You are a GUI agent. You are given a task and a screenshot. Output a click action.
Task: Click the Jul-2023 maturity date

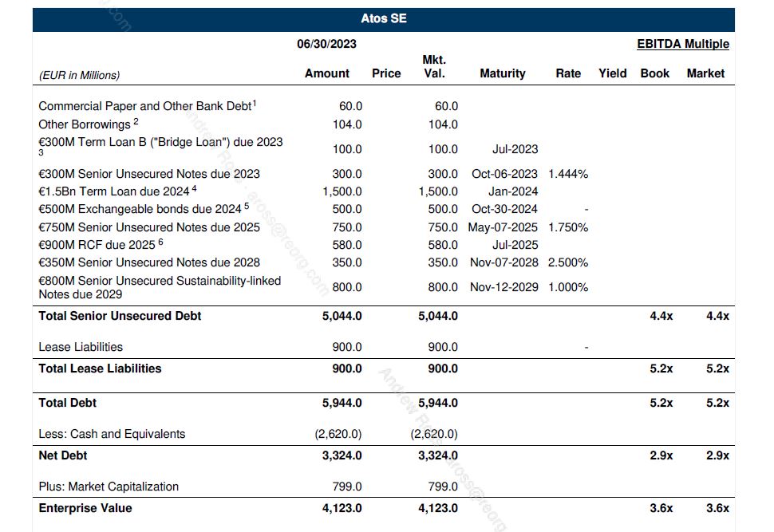point(515,149)
